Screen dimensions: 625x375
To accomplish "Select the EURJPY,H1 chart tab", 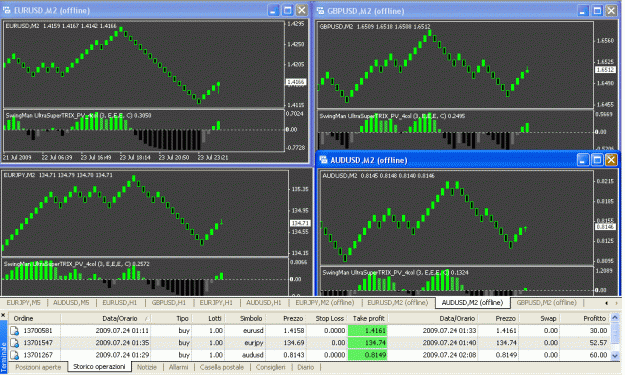I will click(x=216, y=303).
